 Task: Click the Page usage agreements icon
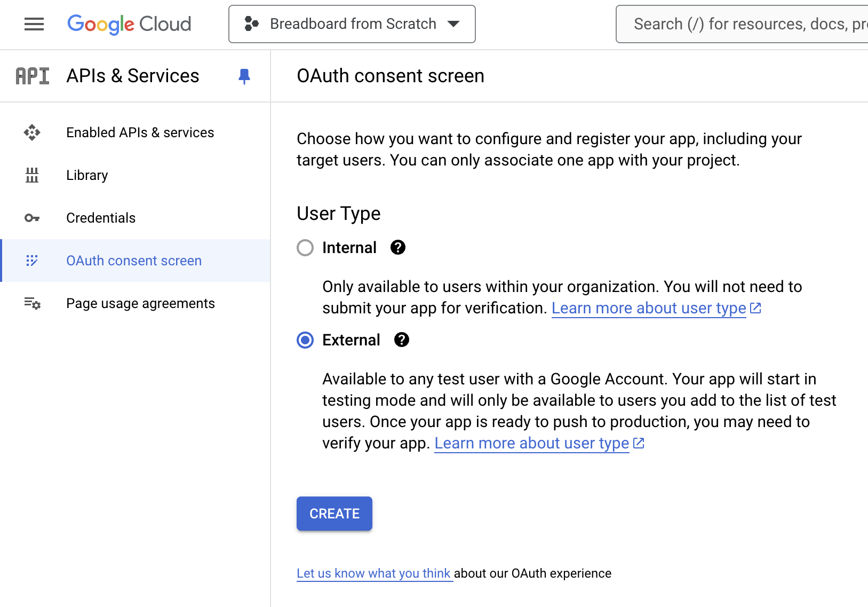click(x=32, y=303)
